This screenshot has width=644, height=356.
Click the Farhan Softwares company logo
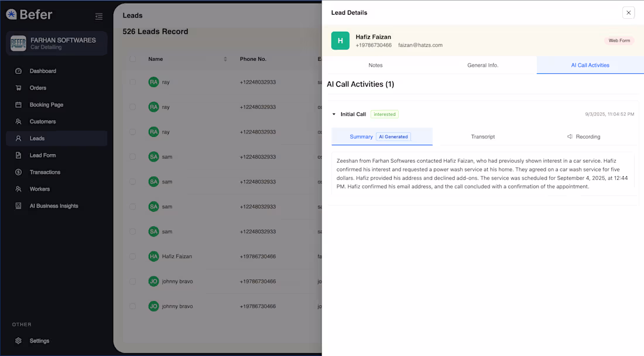tap(18, 43)
